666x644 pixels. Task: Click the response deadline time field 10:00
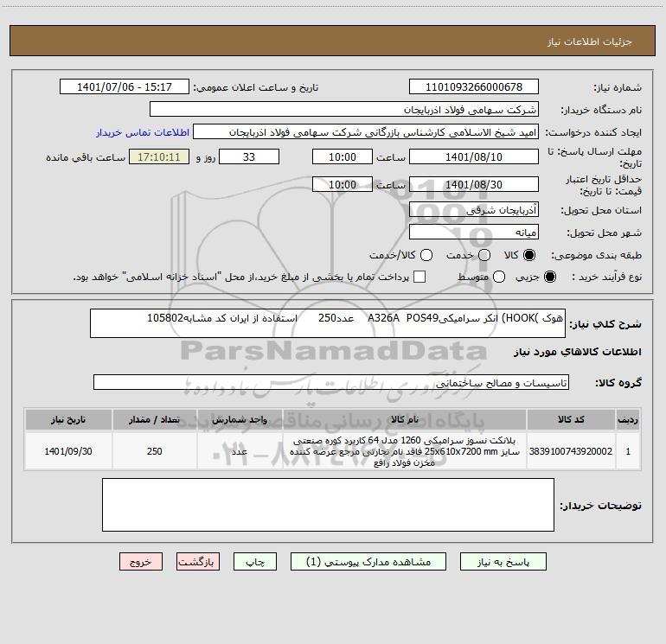[343, 156]
